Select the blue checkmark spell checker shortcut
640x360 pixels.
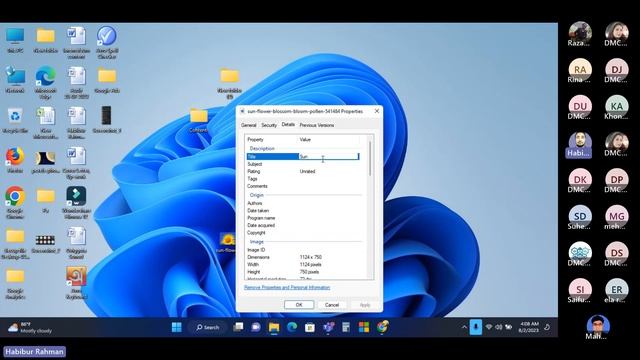point(107,42)
